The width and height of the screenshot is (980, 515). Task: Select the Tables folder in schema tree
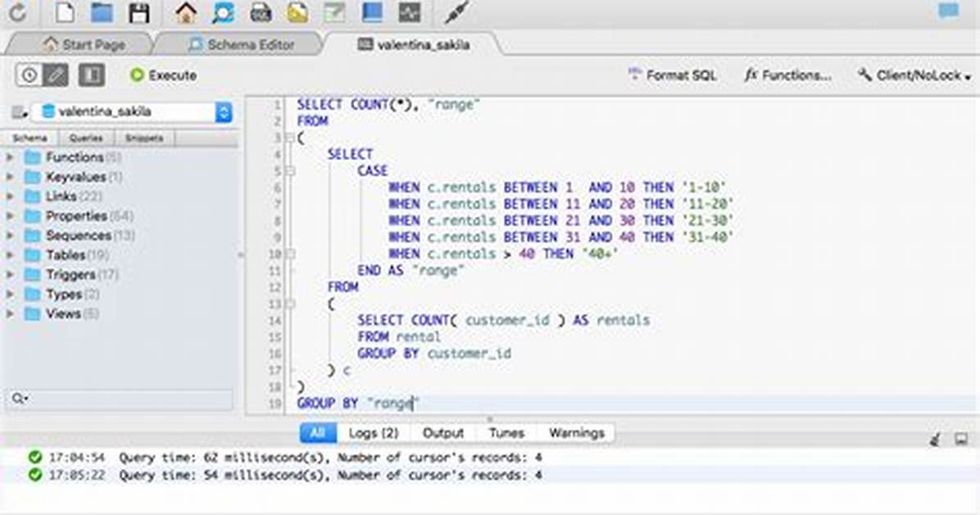coord(67,255)
